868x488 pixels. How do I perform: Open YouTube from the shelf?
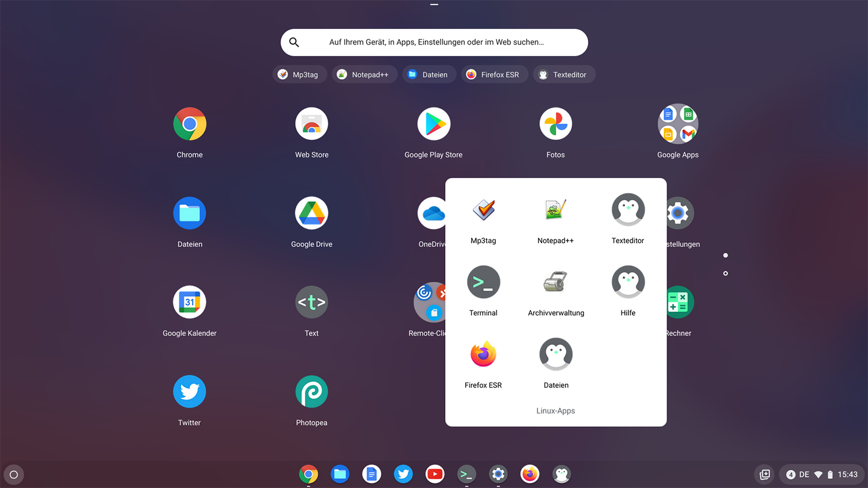(x=435, y=475)
